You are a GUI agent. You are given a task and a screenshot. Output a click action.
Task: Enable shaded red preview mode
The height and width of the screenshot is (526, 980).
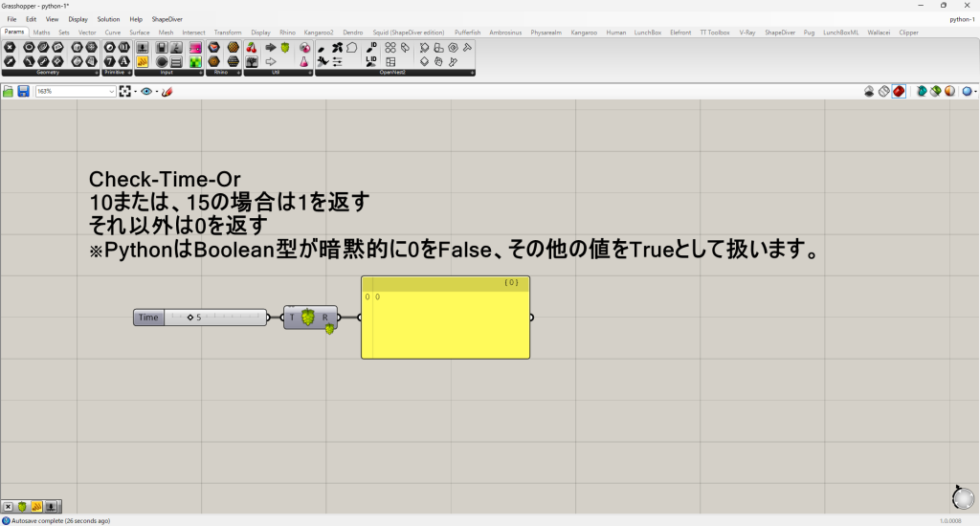[900, 92]
